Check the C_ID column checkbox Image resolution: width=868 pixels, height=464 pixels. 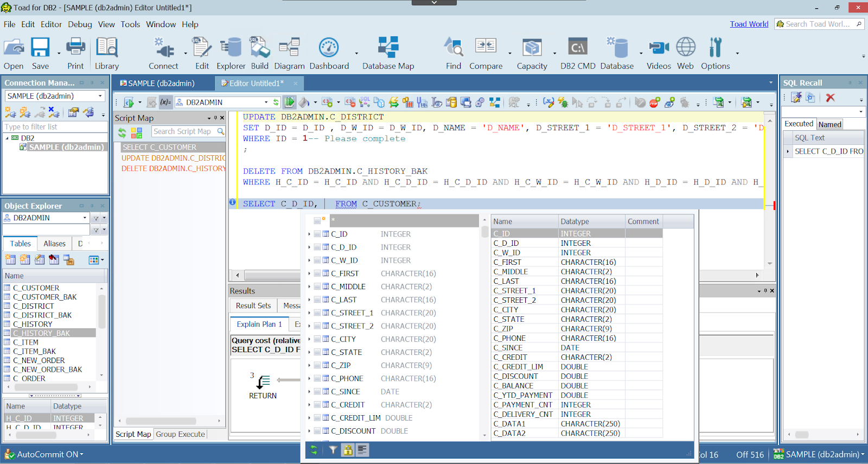coord(317,234)
